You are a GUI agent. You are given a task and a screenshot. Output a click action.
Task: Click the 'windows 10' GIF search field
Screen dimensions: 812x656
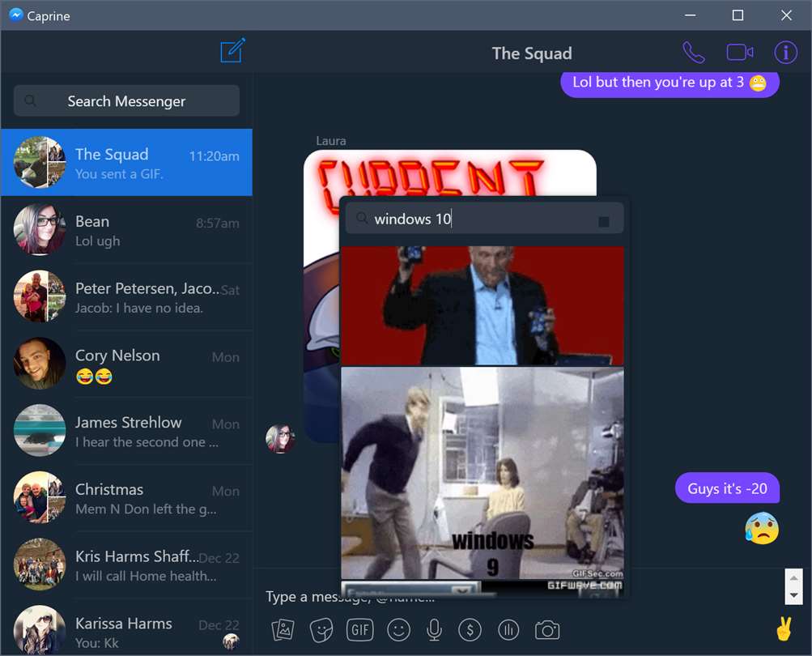[484, 218]
